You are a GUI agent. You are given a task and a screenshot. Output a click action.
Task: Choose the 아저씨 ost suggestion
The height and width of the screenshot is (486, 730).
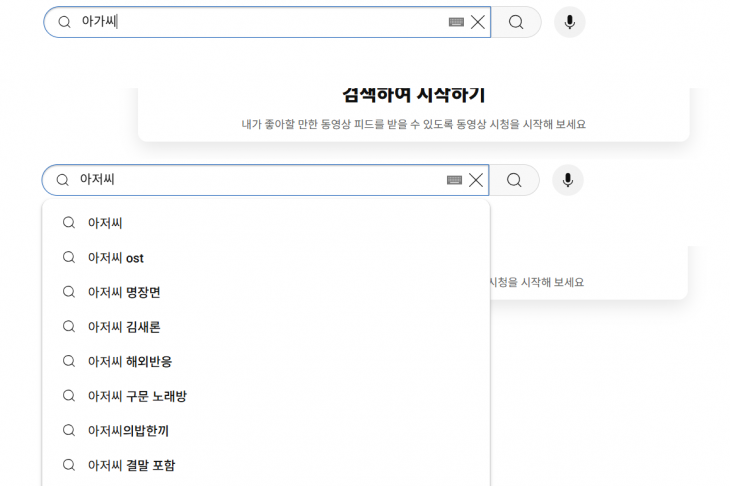pyautogui.click(x=116, y=258)
